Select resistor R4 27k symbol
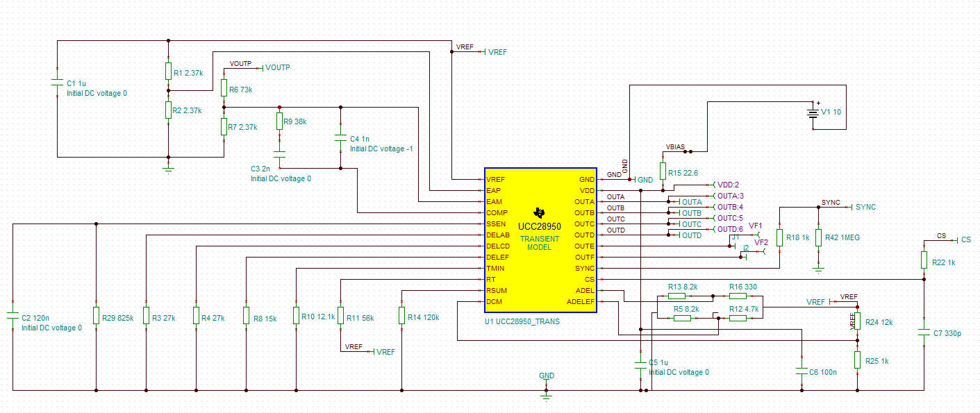980x413 pixels. pyautogui.click(x=196, y=315)
